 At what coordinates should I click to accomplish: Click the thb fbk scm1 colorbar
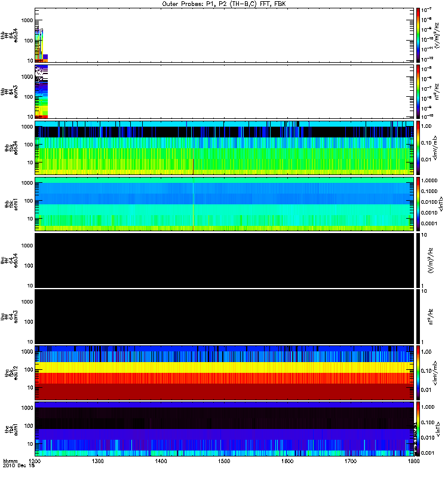[x=418, y=204]
